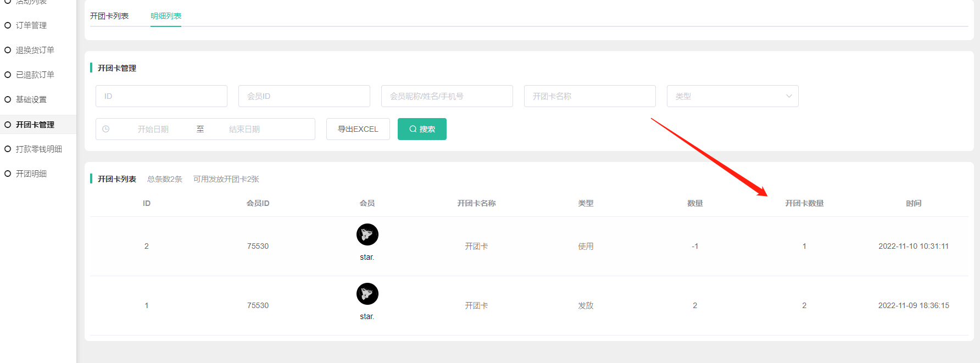Viewport: 980px width, 363px height.
Task: Navigate to 打款零钱明细 in sidebar
Action: (x=38, y=149)
